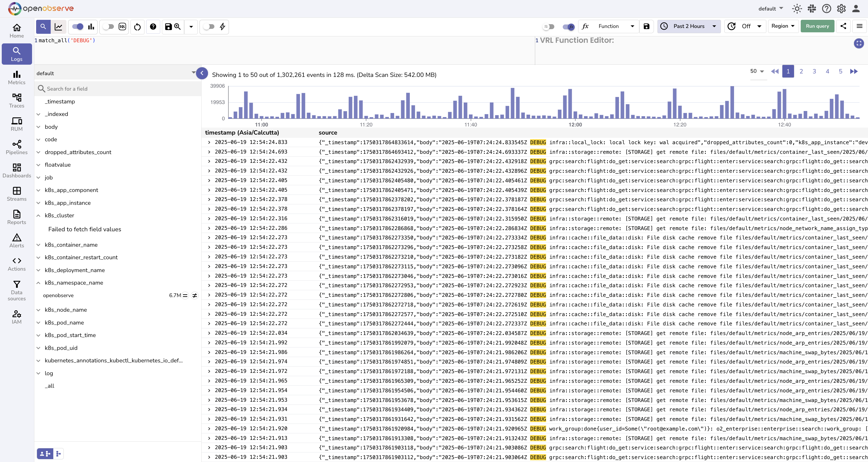Enable the quick mode lightning toggle
The image size is (868, 462).
point(209,27)
